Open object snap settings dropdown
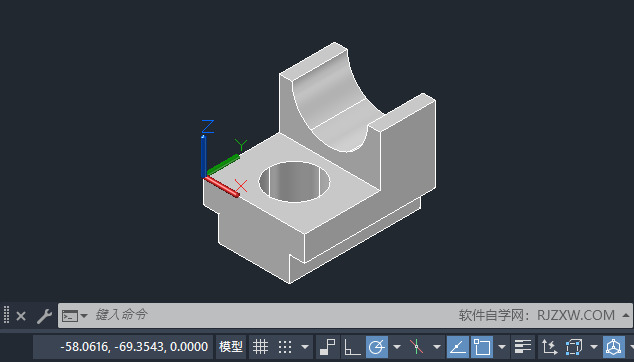This screenshot has width=634, height=362. pos(502,347)
